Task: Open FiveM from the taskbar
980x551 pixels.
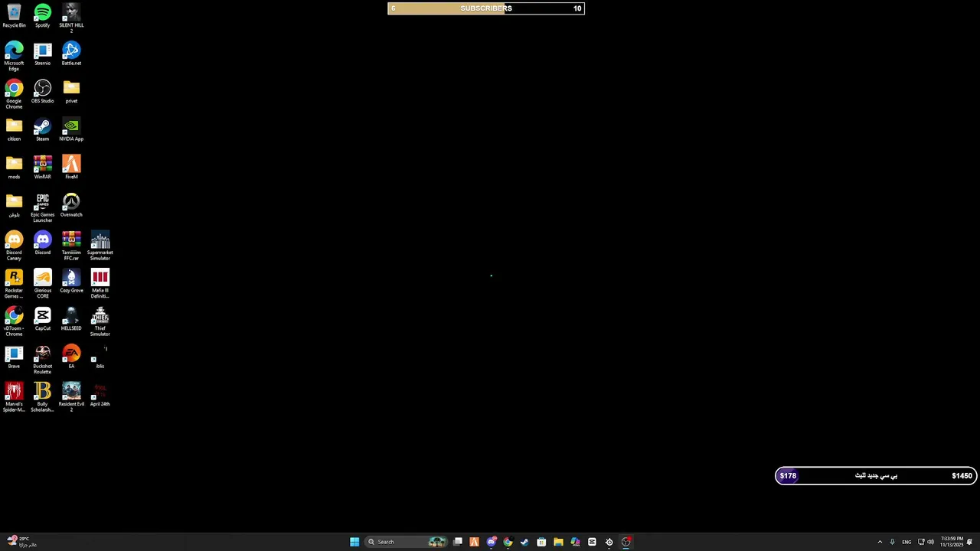Action: (x=474, y=542)
